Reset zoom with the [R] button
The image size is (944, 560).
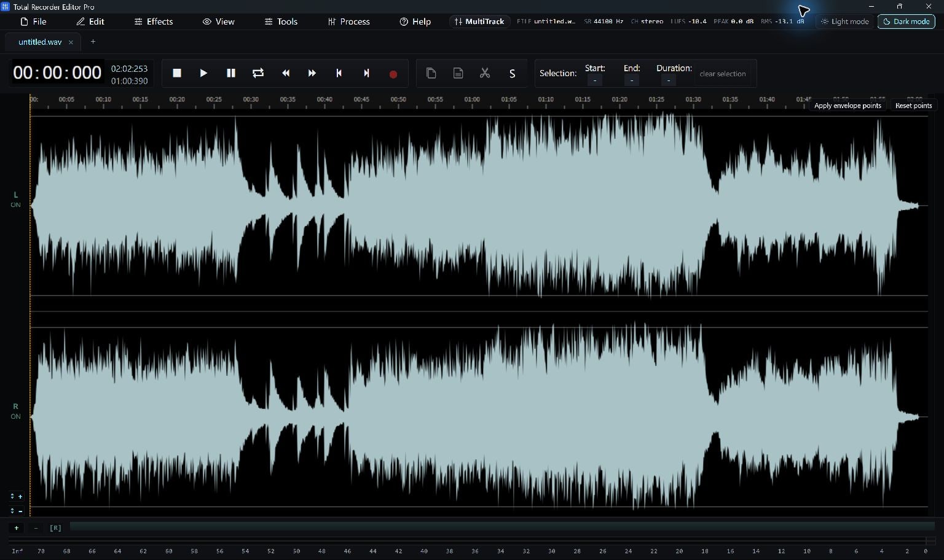point(55,528)
